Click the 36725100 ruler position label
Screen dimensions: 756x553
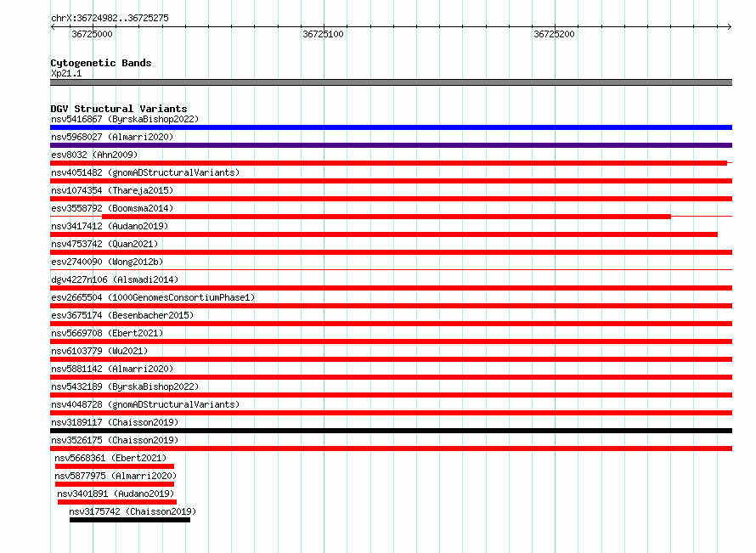tap(323, 34)
